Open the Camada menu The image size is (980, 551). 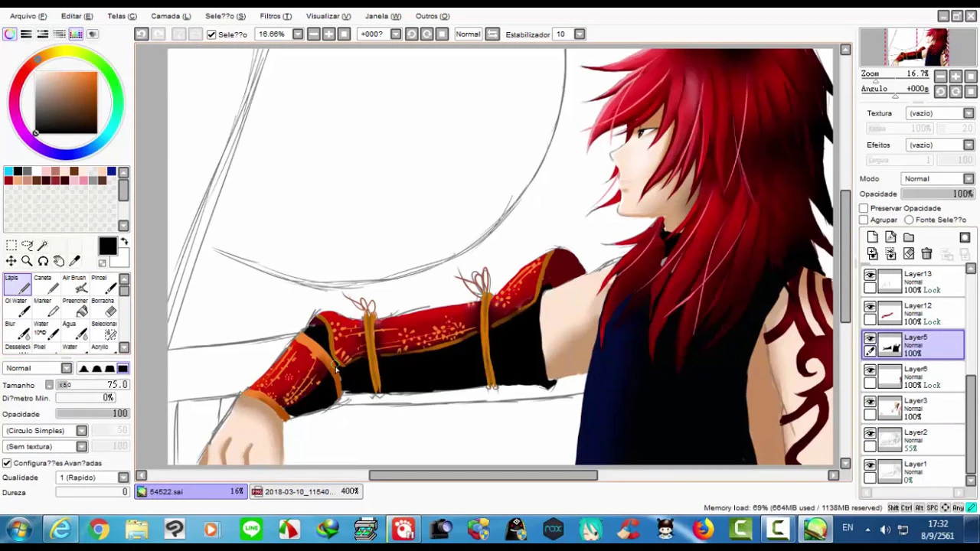tap(171, 16)
